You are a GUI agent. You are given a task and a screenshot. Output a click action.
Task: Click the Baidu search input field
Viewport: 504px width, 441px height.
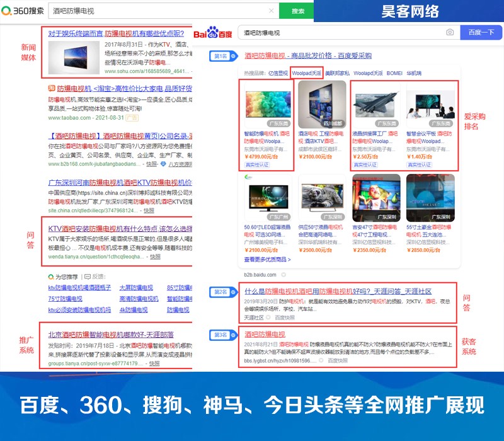coord(340,32)
